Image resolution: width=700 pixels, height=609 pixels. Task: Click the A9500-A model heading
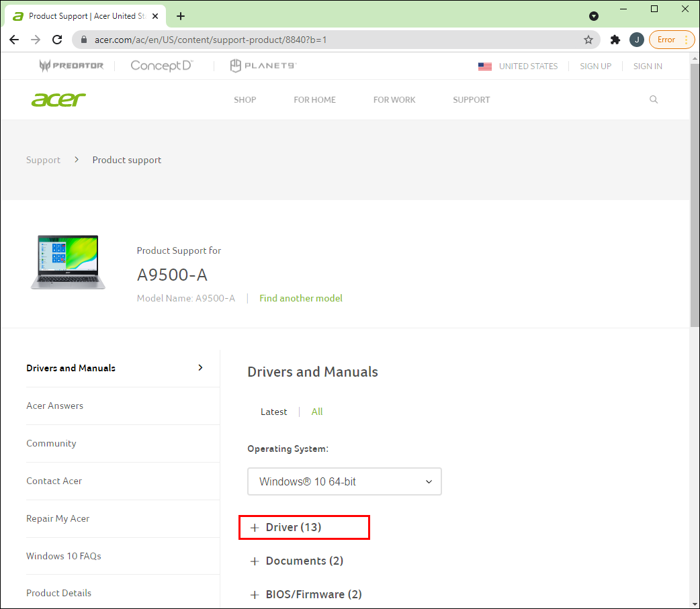click(x=172, y=275)
